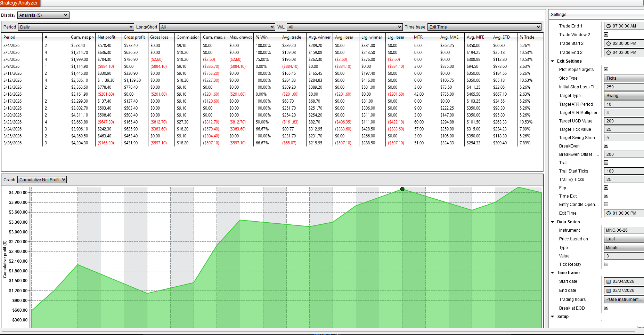
Task: Click the Exit Time clock icon
Action: (x=609, y=213)
